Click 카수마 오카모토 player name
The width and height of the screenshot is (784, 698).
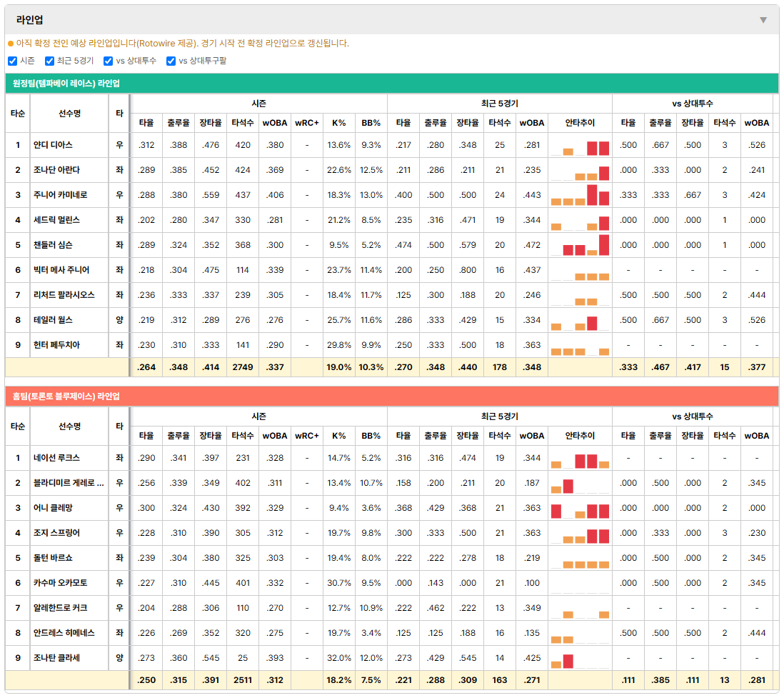click(x=60, y=583)
